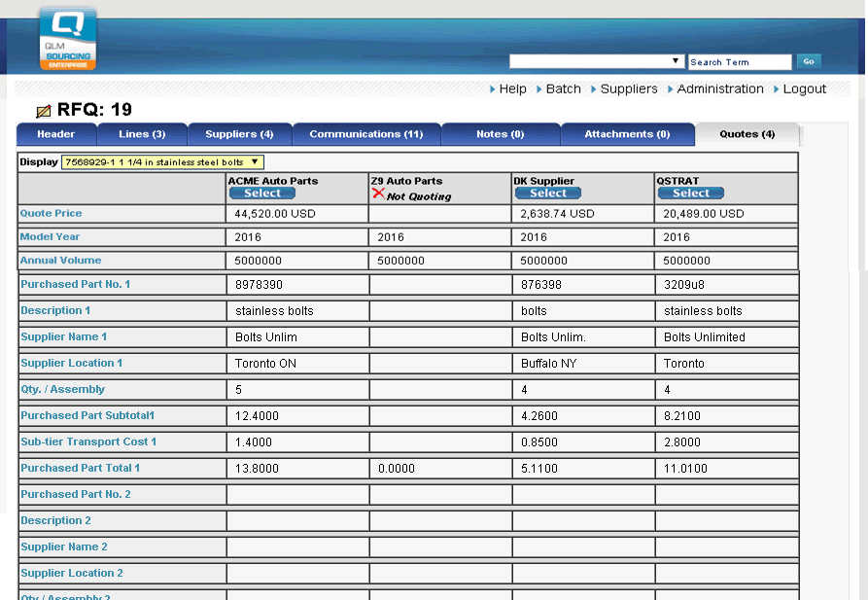The width and height of the screenshot is (868, 600).
Task: Open the Administration menu
Action: [719, 88]
